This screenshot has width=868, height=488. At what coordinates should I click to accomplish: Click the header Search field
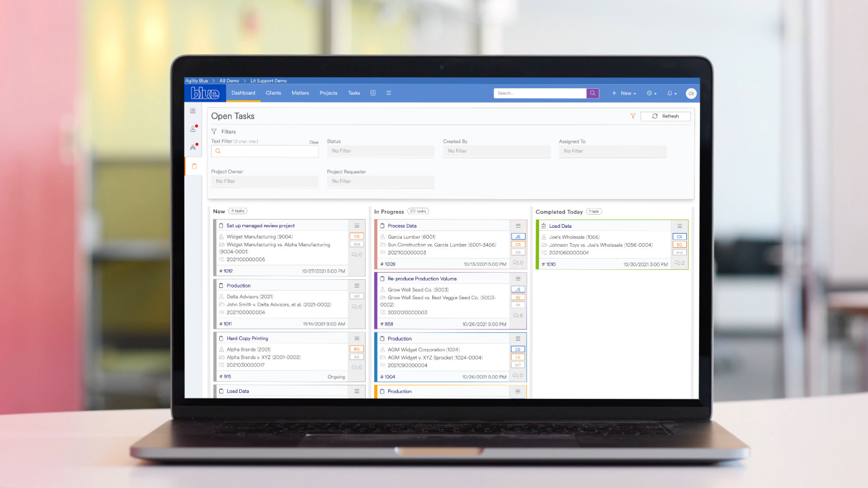coord(540,93)
